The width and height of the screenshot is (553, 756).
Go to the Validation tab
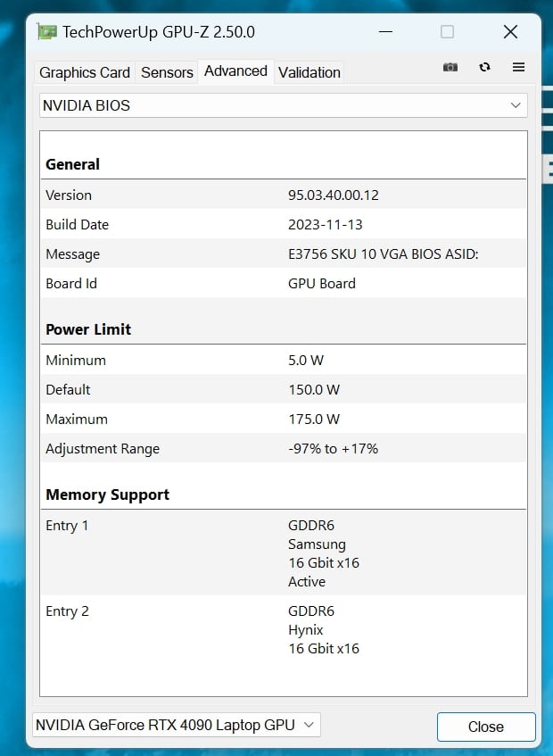(309, 72)
